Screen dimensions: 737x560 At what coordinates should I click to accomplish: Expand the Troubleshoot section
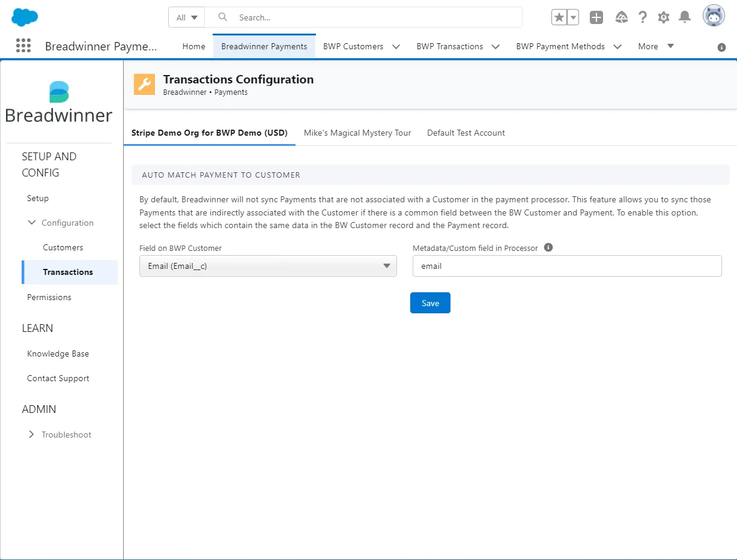click(32, 435)
